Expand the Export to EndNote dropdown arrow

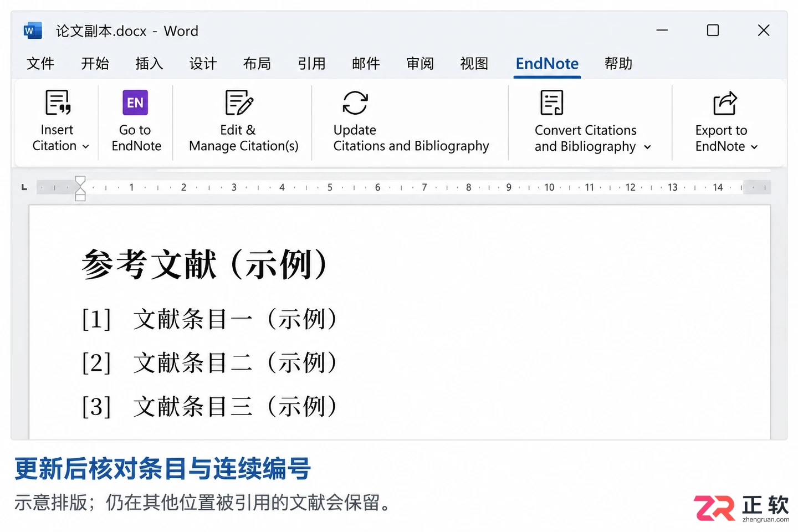click(x=754, y=147)
